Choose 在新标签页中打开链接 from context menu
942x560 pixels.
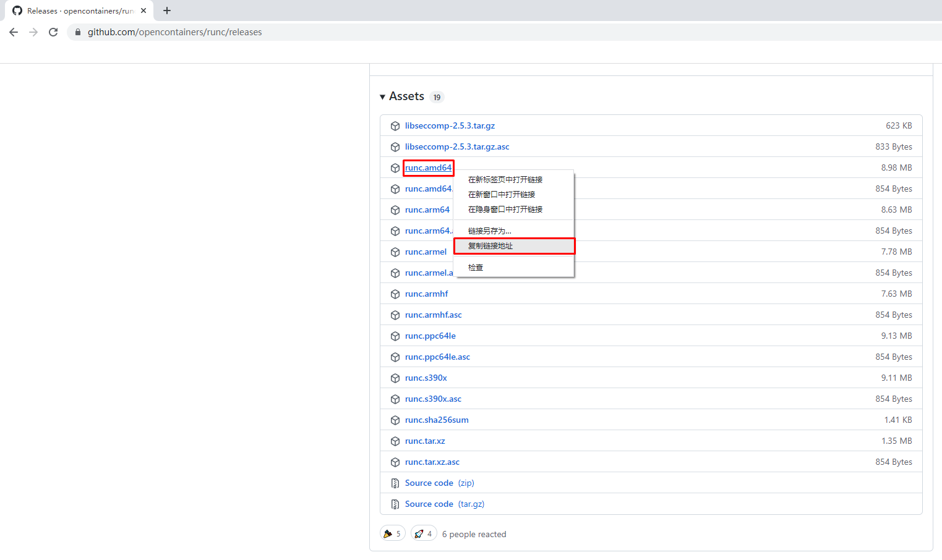[x=505, y=180]
